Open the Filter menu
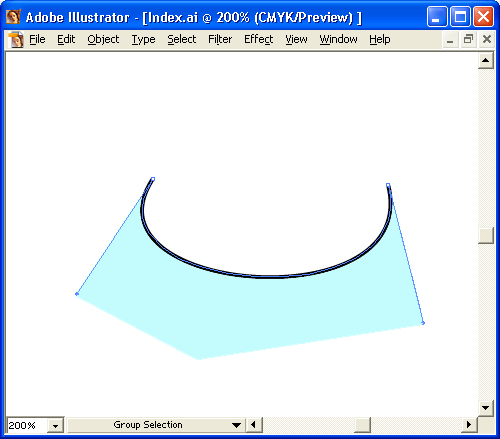 point(220,39)
